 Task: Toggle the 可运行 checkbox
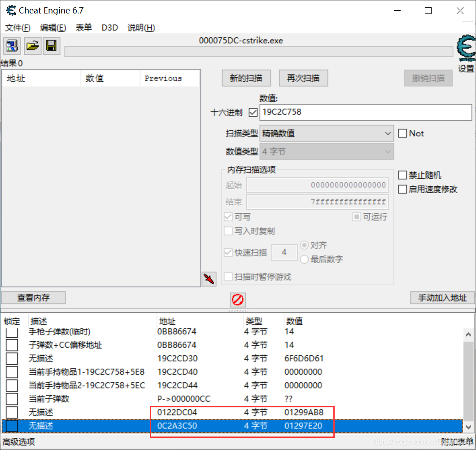(356, 216)
